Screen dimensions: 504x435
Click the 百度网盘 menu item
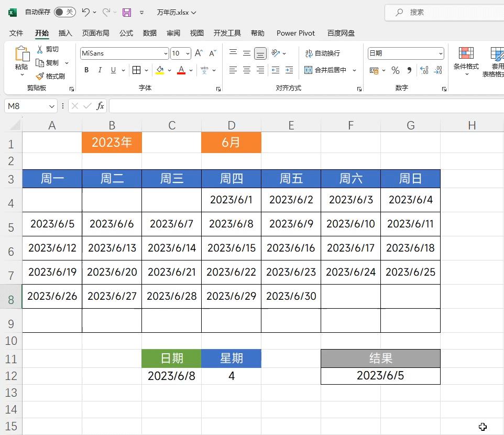pyautogui.click(x=341, y=32)
